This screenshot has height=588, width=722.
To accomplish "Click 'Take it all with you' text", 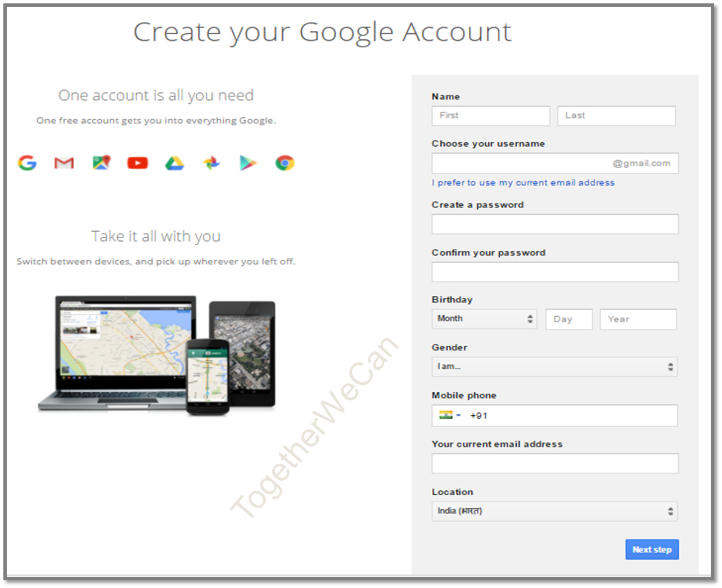I will (x=156, y=236).
